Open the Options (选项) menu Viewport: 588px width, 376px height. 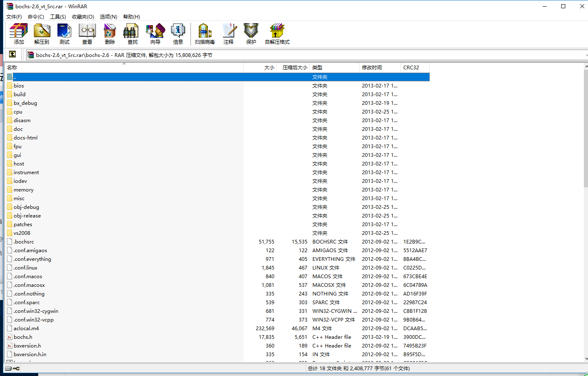tap(109, 17)
